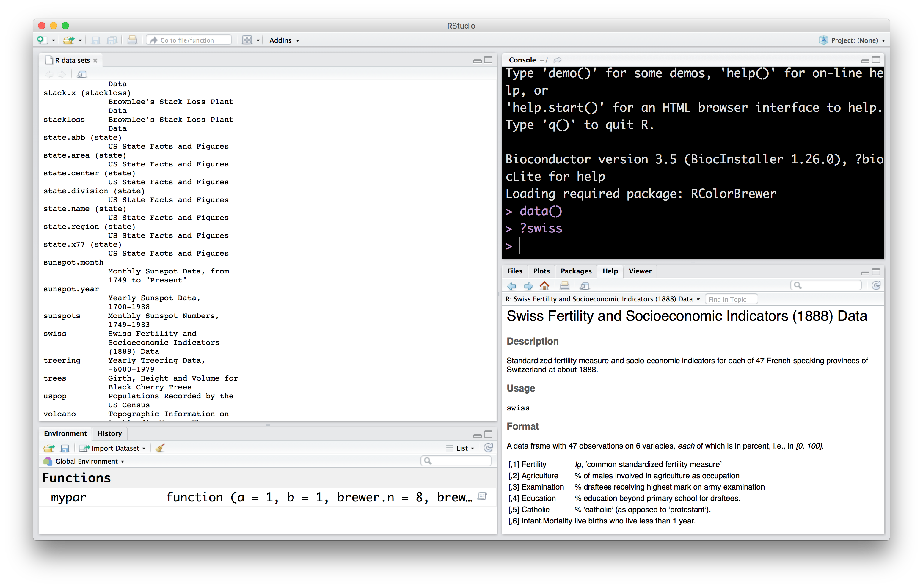Click the volcano dataset entry
Screen dimensions: 923x588
pos(59,414)
